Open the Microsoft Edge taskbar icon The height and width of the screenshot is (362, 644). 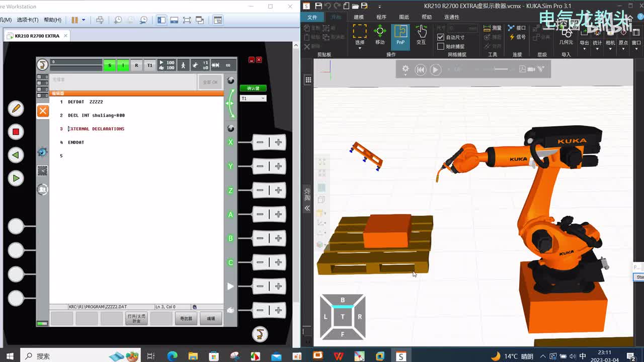pos(172,356)
